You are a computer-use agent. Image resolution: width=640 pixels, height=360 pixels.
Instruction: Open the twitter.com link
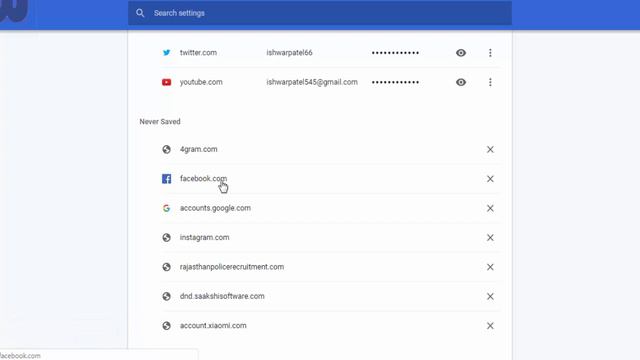[198, 53]
